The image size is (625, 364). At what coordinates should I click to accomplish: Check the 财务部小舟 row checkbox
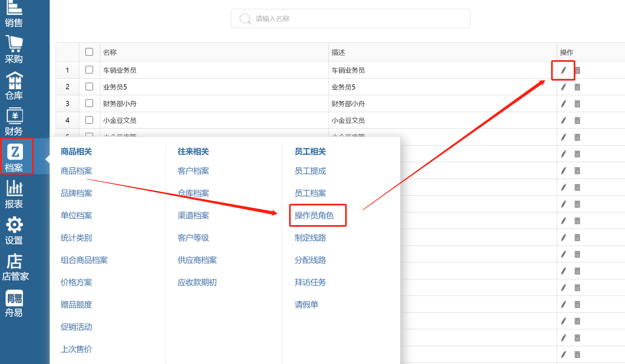pyautogui.click(x=89, y=103)
